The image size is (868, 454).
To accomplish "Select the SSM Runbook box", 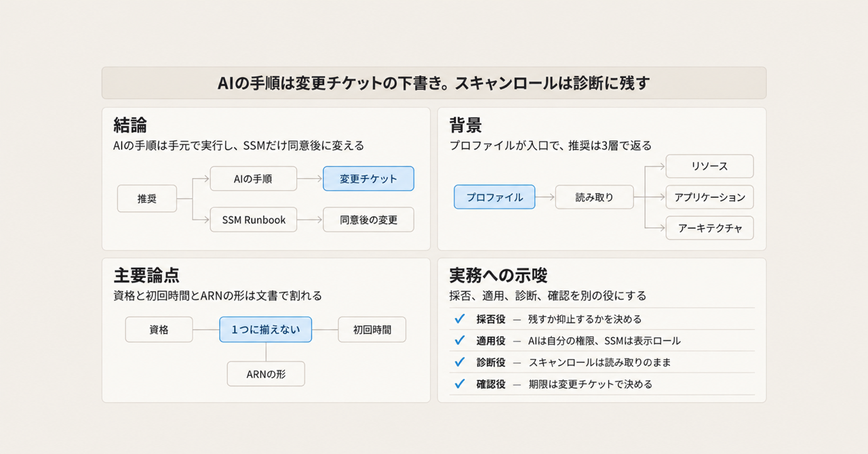I will click(254, 220).
